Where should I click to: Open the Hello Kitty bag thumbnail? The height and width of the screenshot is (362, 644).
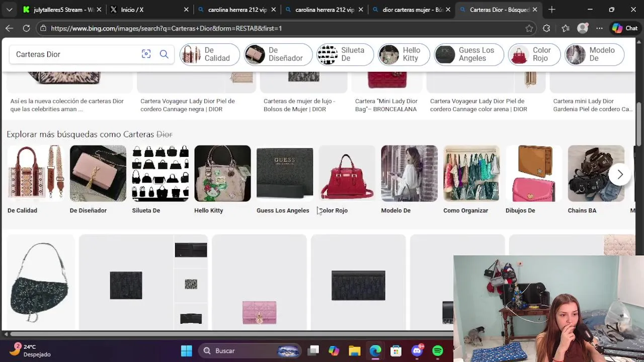(222, 173)
